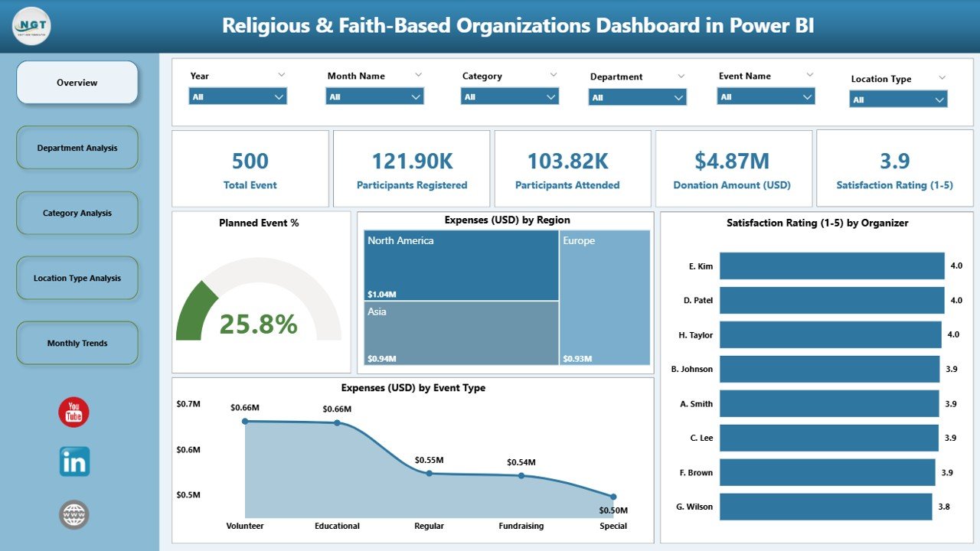Return to the Overview page

[77, 82]
